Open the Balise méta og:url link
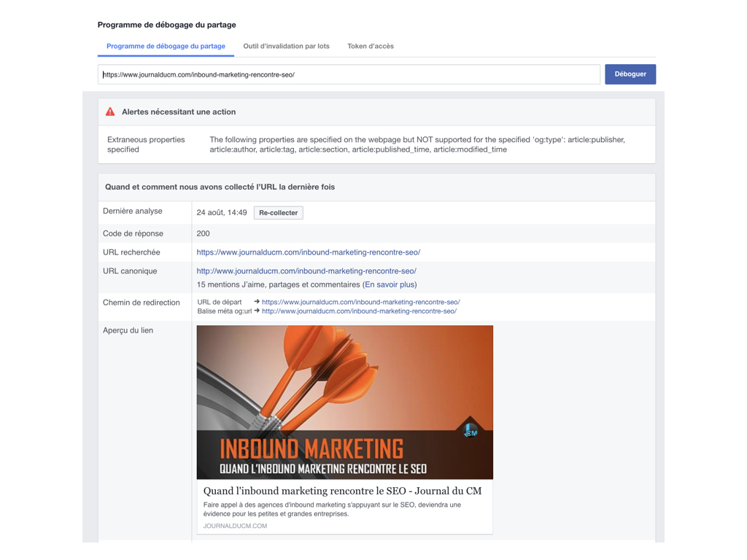This screenshot has height=560, width=747. (x=359, y=311)
